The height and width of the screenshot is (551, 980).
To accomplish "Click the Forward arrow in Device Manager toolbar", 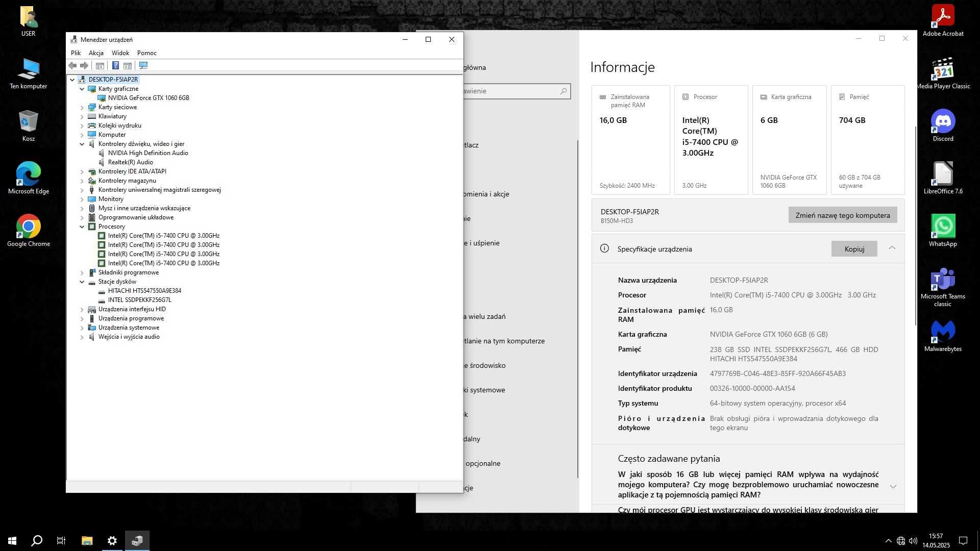I will click(84, 66).
